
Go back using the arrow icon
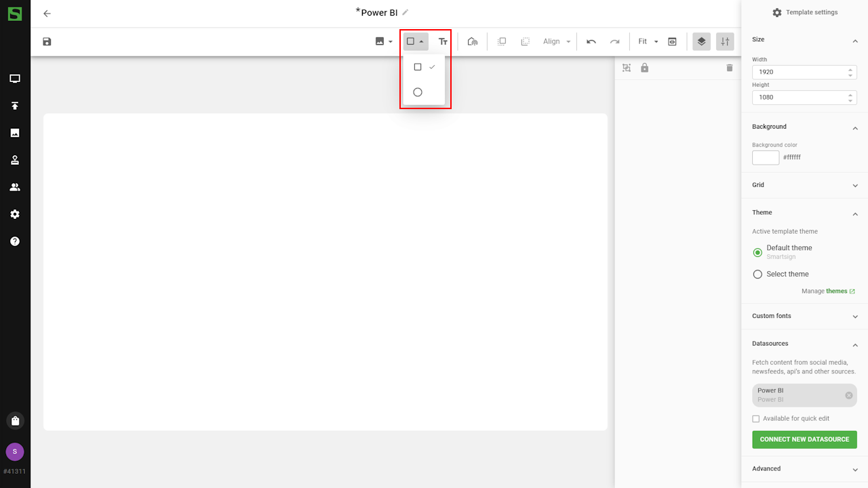(x=47, y=14)
